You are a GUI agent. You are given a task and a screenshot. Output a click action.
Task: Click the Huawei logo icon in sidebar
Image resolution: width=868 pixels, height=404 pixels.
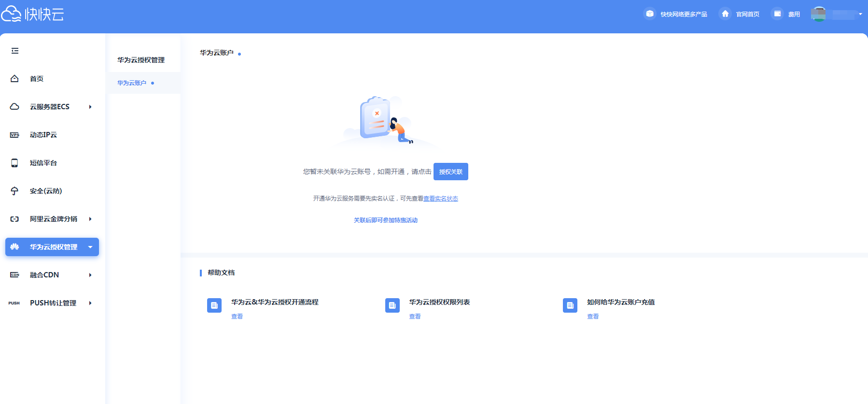click(14, 247)
